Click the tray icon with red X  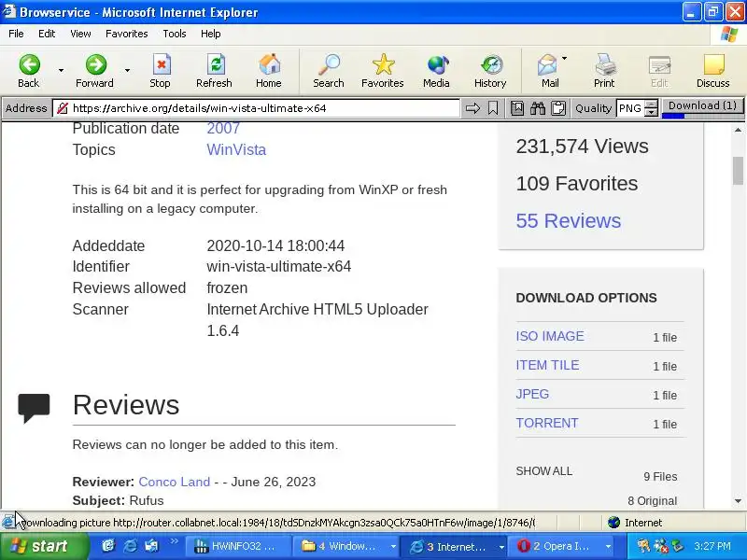(x=661, y=546)
